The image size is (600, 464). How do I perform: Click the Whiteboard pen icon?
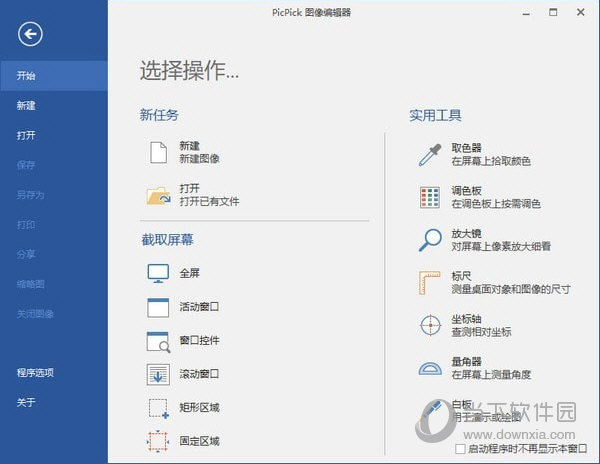[x=430, y=412]
